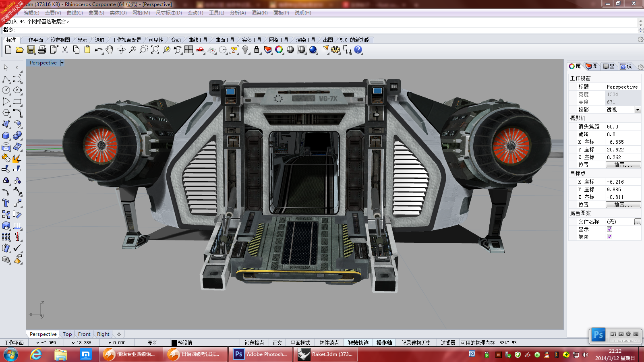This screenshot has width=644, height=362.
Task: Click camera X 座标 value -6.835
Action: pyautogui.click(x=623, y=142)
